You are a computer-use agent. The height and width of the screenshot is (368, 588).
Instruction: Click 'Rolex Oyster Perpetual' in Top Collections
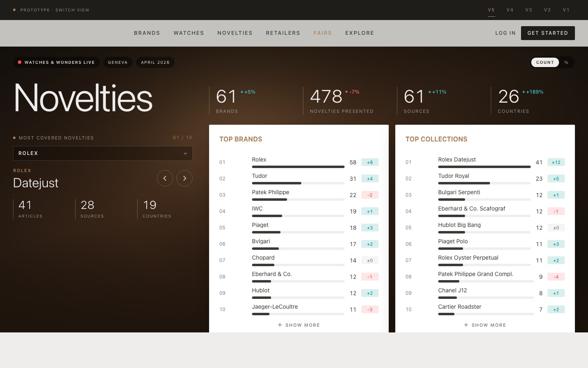point(468,258)
